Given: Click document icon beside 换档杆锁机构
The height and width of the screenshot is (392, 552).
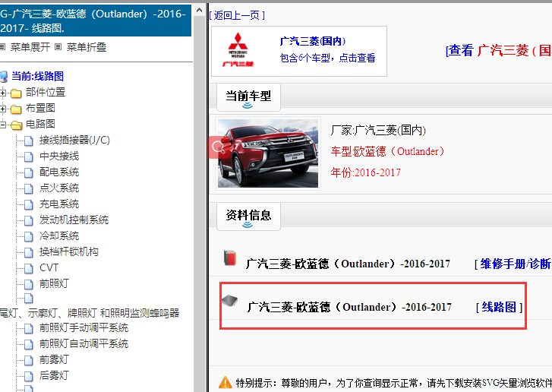Looking at the screenshot, I should click(x=29, y=252).
